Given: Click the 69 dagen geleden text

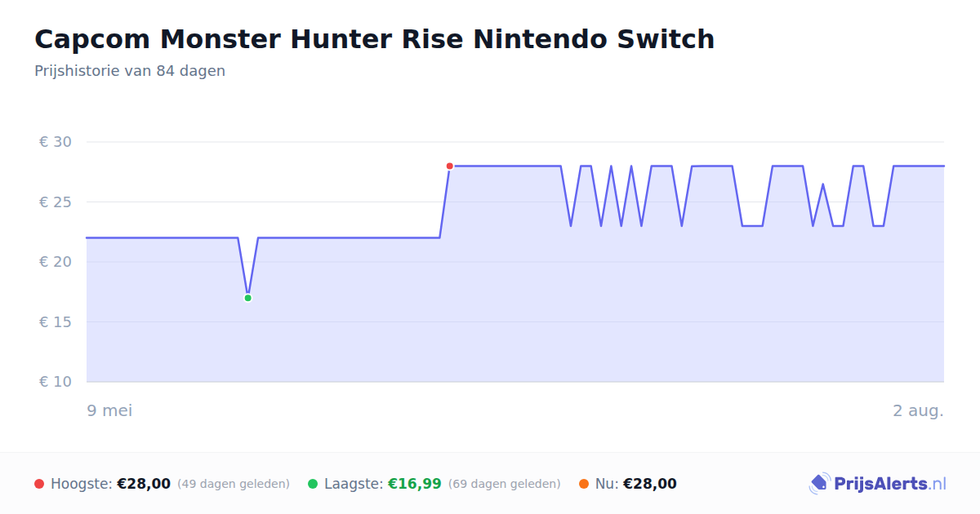Looking at the screenshot, I should [x=505, y=484].
